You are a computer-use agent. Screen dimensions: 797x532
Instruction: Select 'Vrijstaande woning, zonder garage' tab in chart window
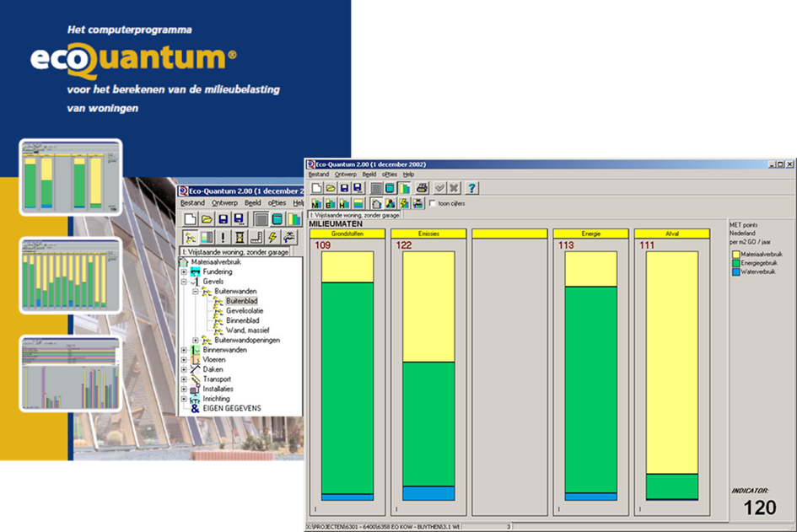click(x=354, y=216)
